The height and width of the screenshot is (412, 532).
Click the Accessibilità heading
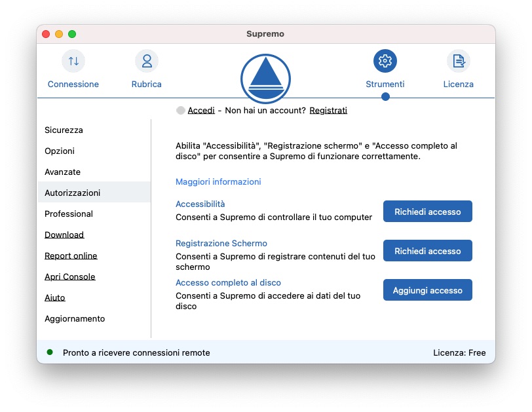(200, 204)
